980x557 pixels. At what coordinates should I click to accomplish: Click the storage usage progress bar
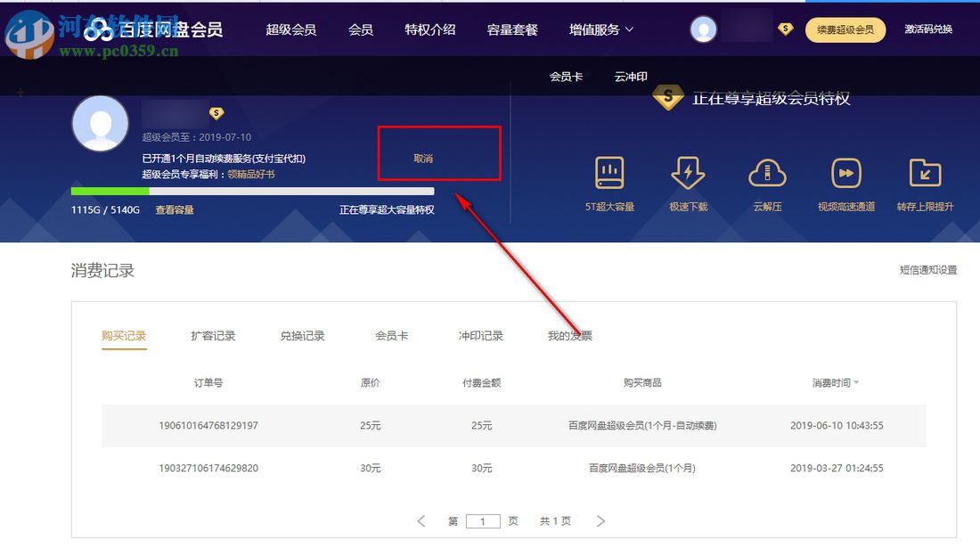(252, 191)
